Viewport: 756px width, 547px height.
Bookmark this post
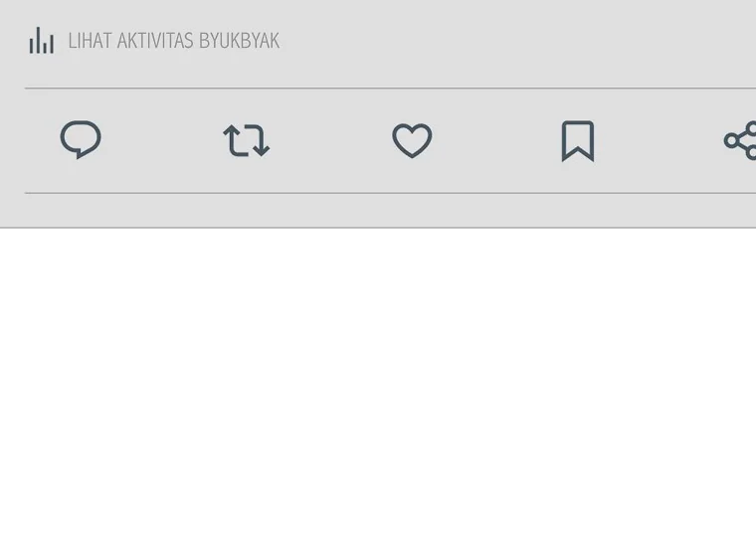point(578,140)
